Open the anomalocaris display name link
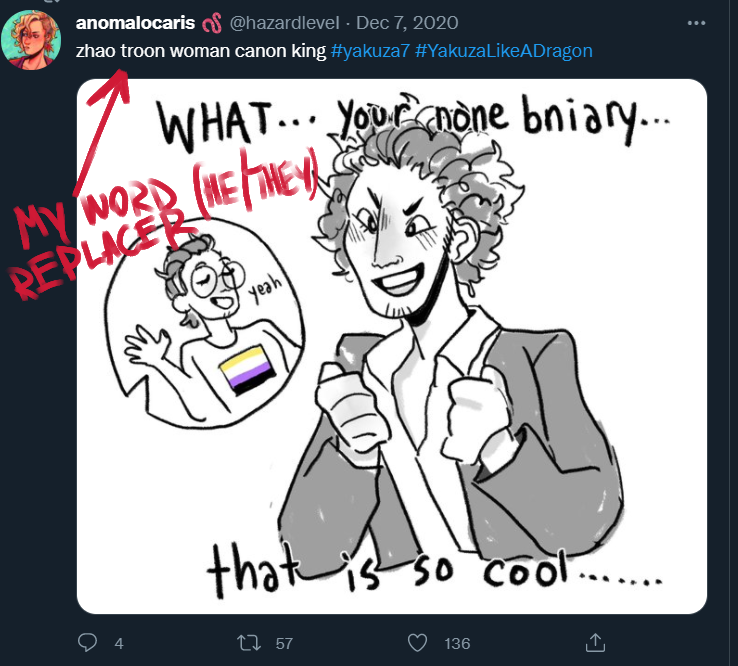This screenshot has width=738, height=666. click(x=136, y=23)
